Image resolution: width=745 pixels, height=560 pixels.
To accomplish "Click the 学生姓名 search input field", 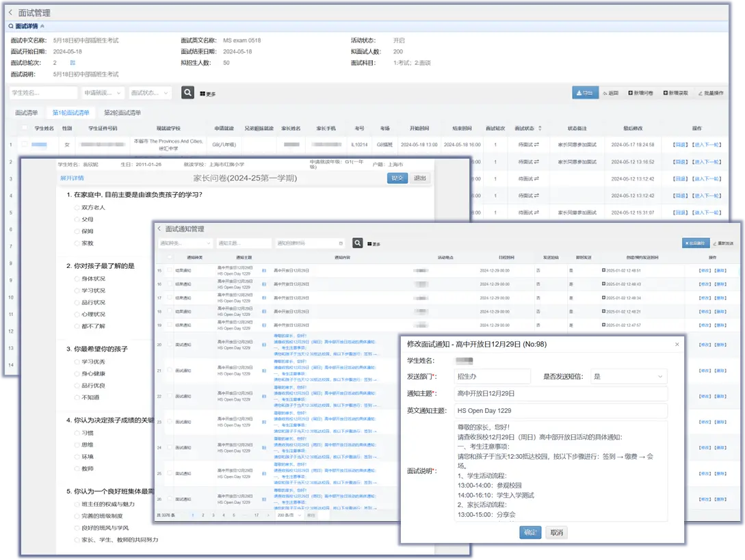I will 42,92.
